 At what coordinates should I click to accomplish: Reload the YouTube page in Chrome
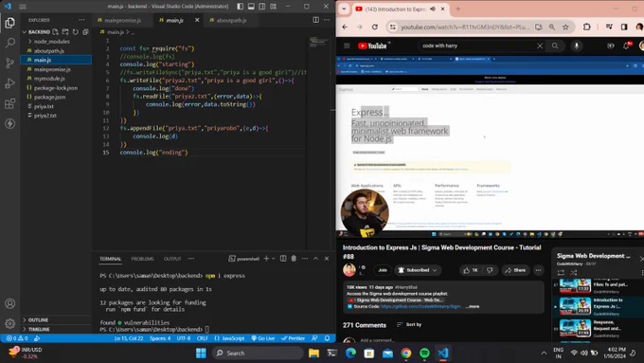(375, 27)
